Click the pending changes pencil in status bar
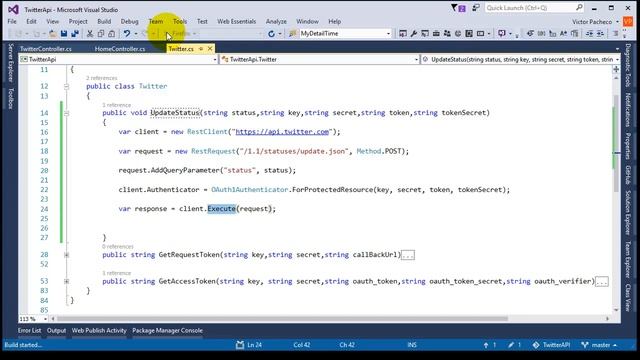640x360 pixels. point(511,345)
